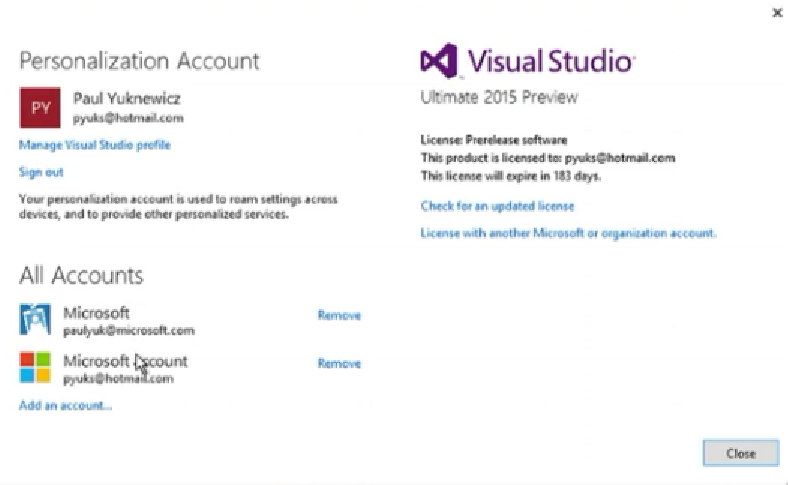This screenshot has height=485, width=788.
Task: Click the product is licensed to line
Action: [548, 158]
